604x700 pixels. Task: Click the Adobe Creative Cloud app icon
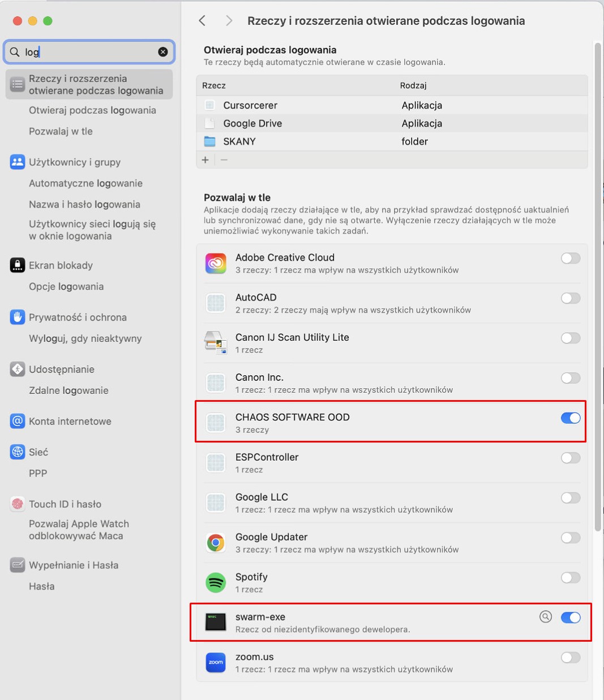pos(216,264)
